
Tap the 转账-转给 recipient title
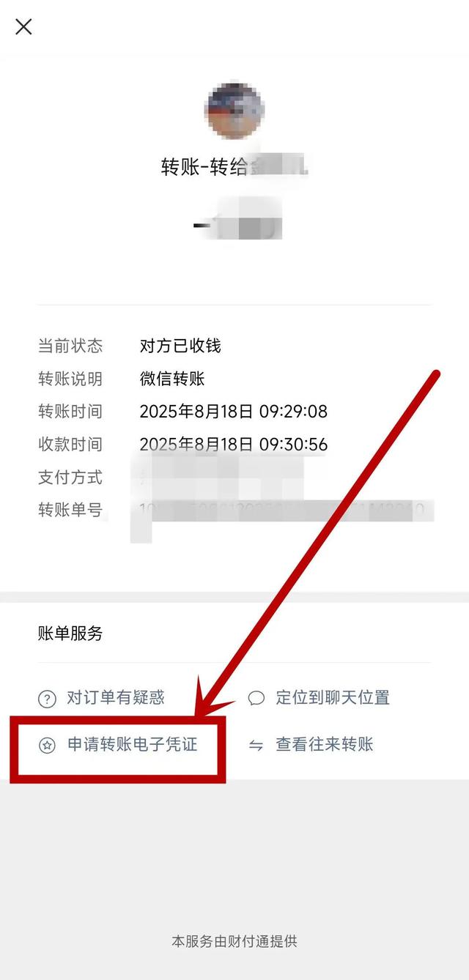[x=234, y=166]
